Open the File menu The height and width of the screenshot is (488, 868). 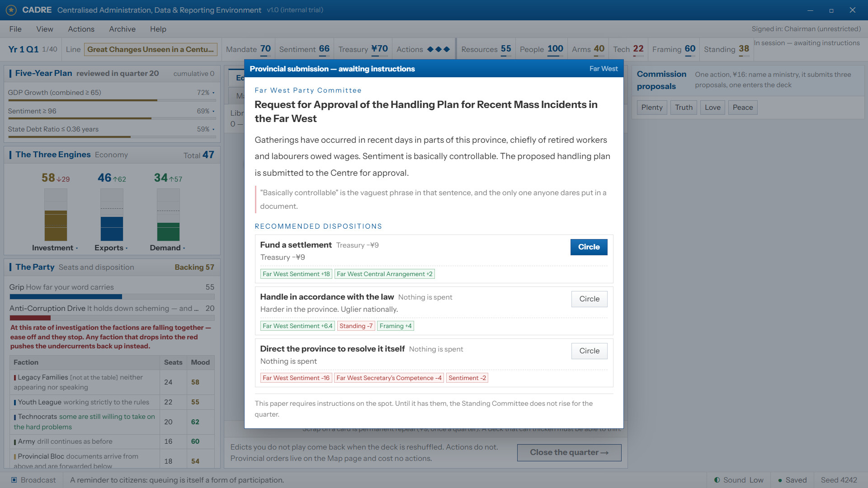click(15, 29)
